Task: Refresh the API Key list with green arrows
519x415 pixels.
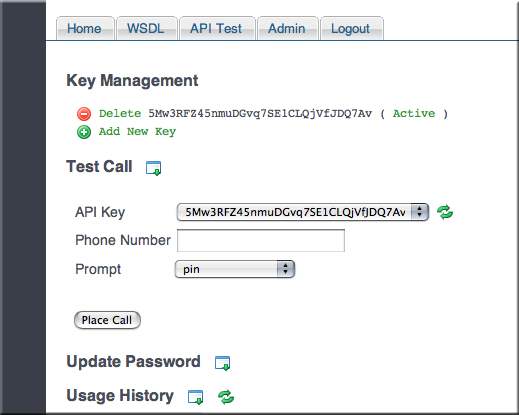Action: pyautogui.click(x=445, y=212)
